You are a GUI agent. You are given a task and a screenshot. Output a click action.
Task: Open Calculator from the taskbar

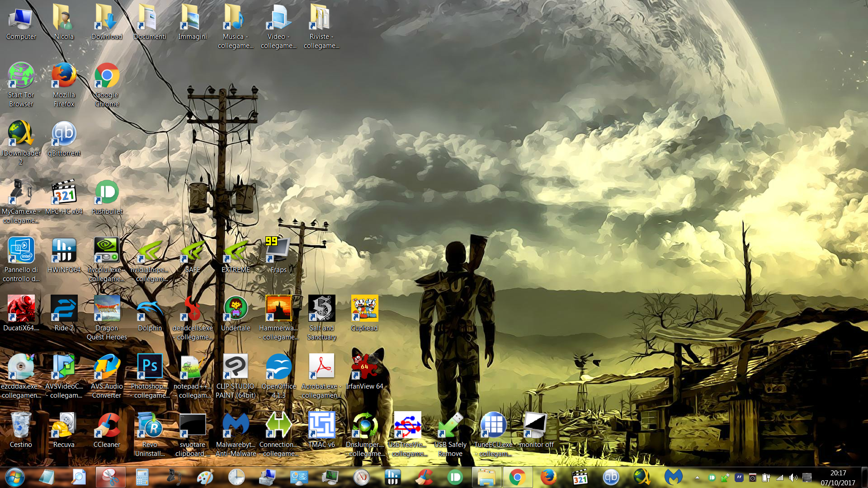(142, 477)
